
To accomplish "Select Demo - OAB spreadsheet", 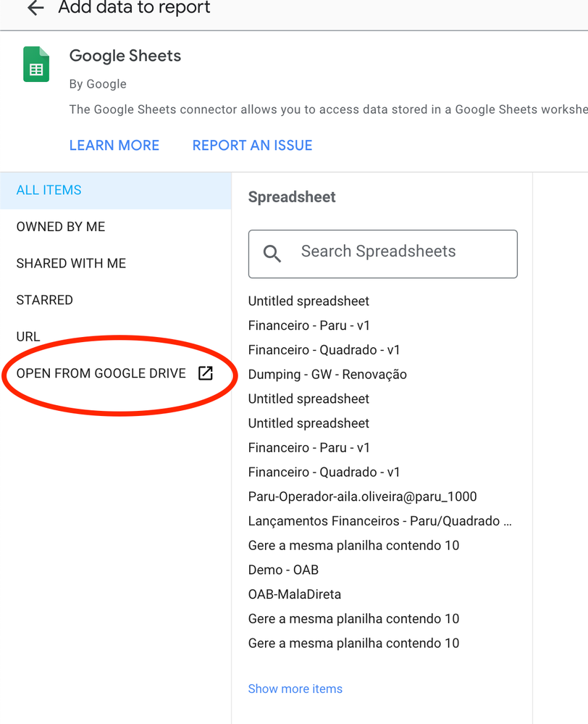I will point(283,570).
